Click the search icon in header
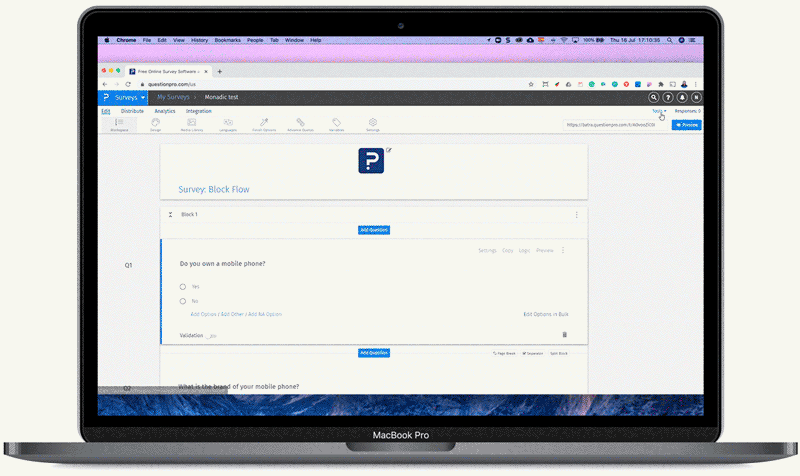 pos(654,97)
